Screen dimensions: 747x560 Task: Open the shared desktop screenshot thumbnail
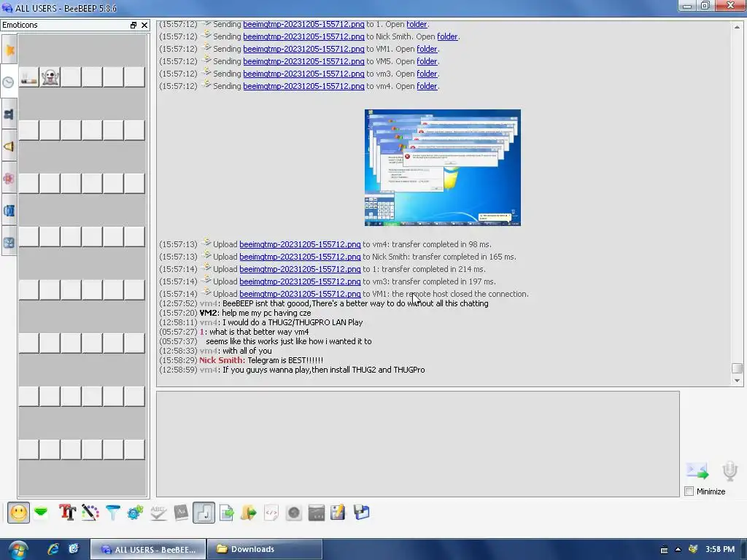point(443,168)
